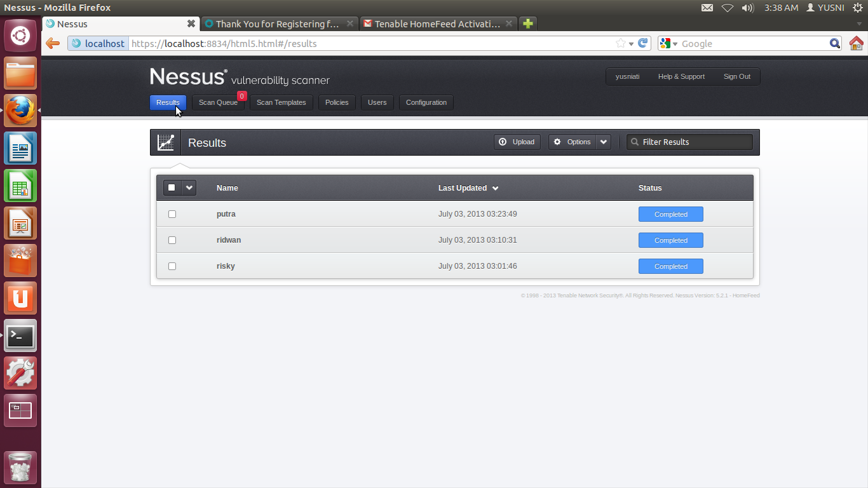Launch LibreOffice Impress from dock
The width and height of the screenshot is (868, 488).
[x=20, y=223]
